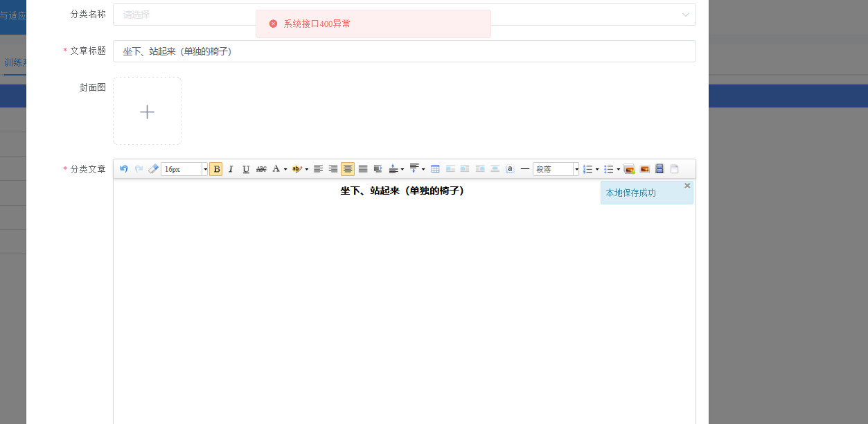868x424 pixels.
Task: Click the font color A button
Action: pos(276,169)
